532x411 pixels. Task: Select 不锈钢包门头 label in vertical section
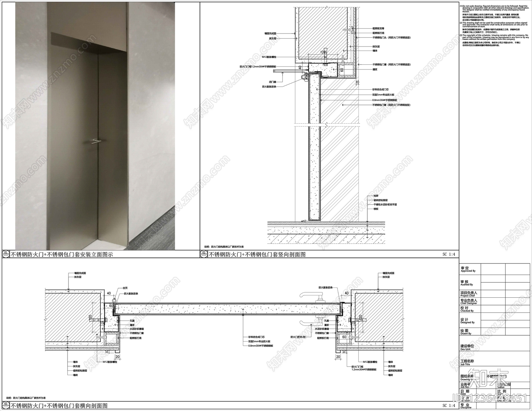pos(391,38)
